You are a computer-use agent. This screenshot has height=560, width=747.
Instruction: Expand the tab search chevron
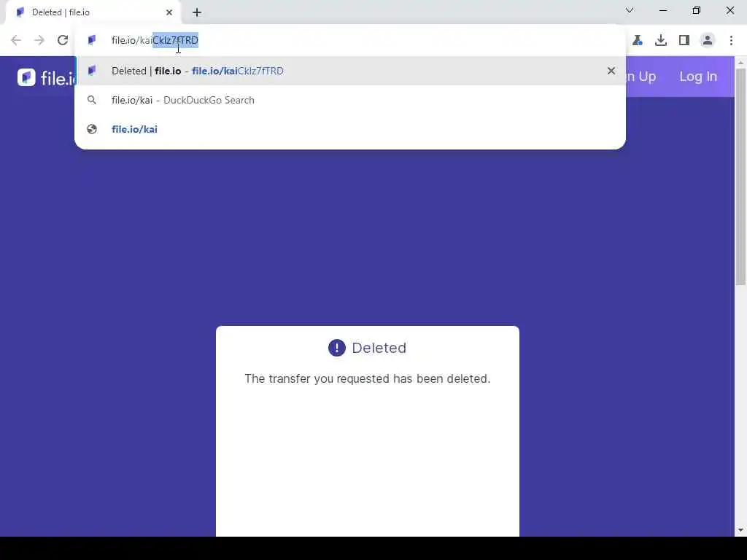point(630,10)
